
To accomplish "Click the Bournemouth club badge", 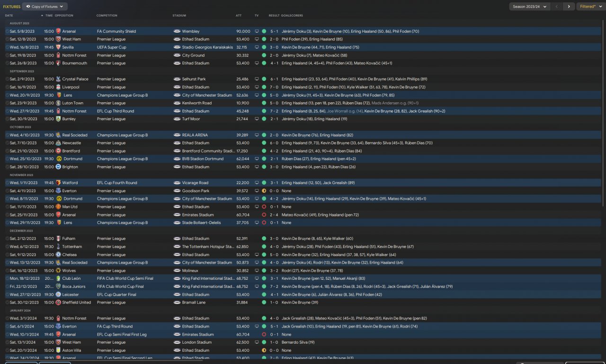I will tap(58, 63).
